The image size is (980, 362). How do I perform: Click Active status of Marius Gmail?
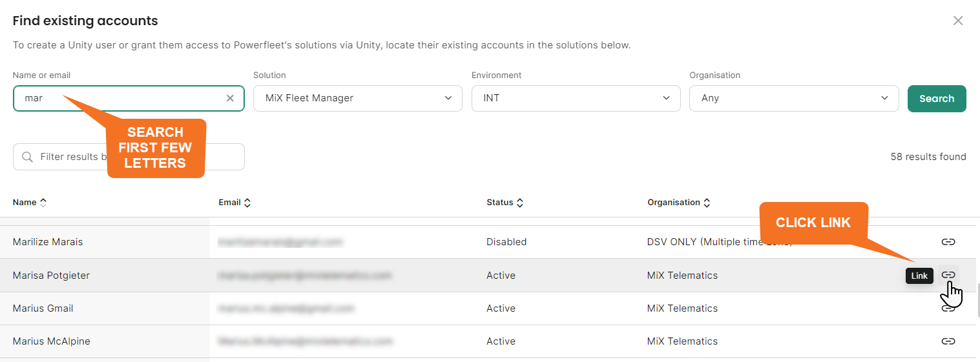(501, 308)
